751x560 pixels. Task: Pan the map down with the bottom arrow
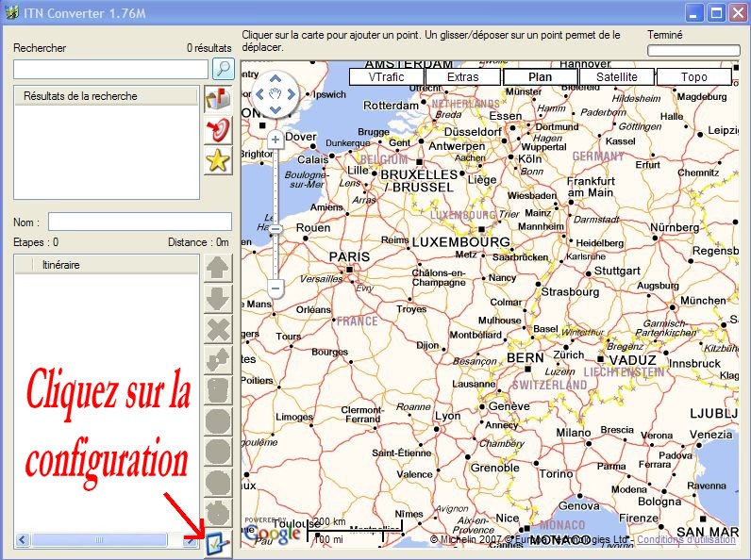coord(275,109)
